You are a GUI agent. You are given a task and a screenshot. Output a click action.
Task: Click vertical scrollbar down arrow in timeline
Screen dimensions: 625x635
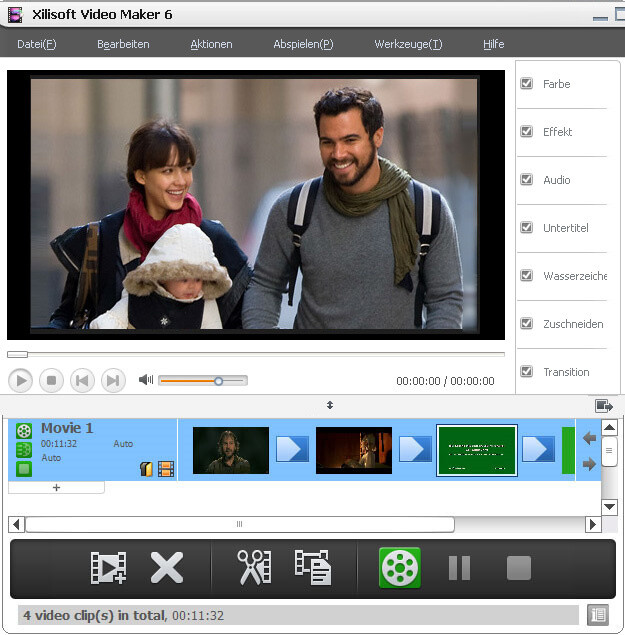pyautogui.click(x=610, y=507)
